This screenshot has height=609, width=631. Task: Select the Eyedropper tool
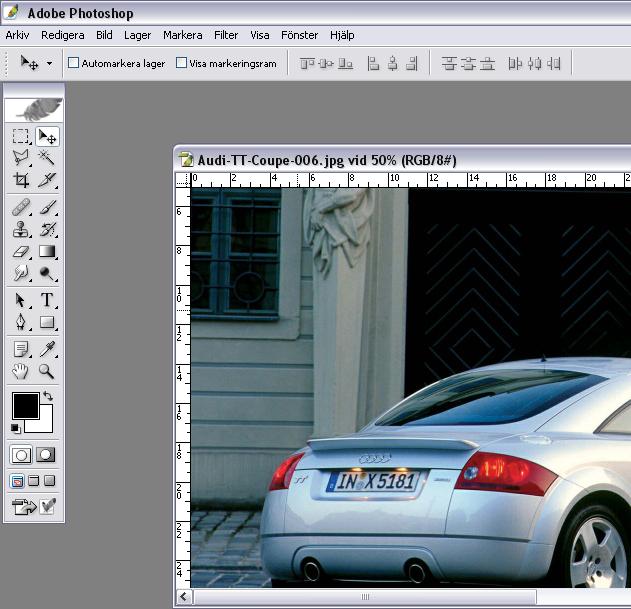tap(47, 349)
